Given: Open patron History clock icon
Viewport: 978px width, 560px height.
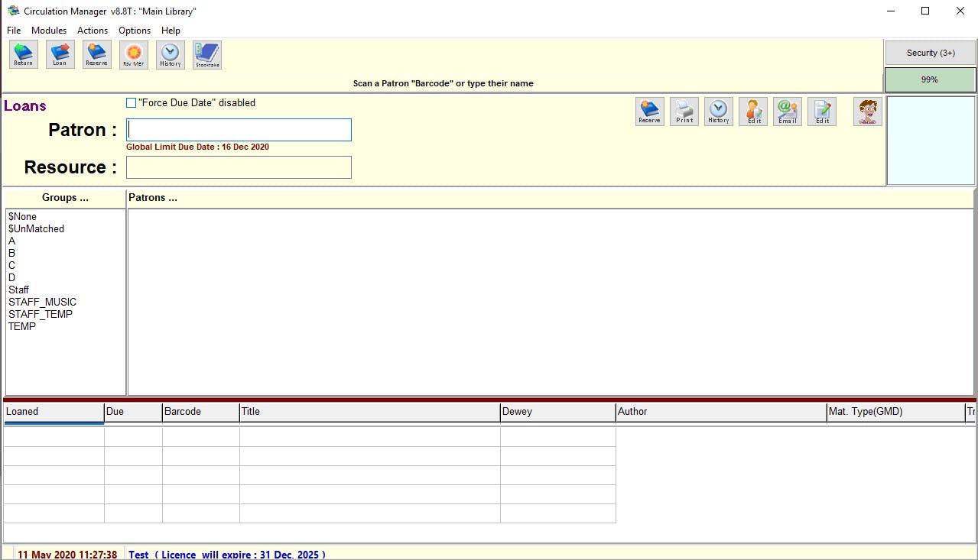Looking at the screenshot, I should pos(719,112).
